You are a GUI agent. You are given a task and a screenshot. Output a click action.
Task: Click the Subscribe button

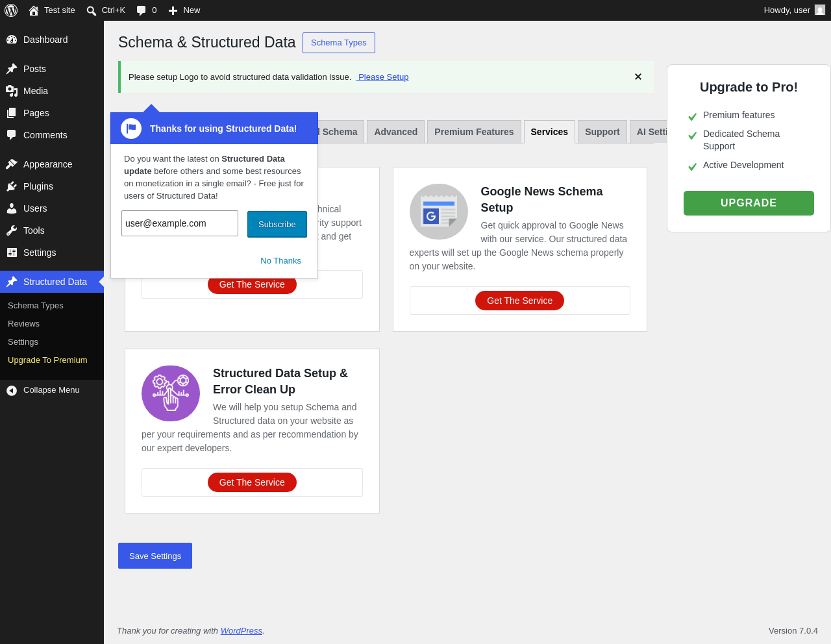click(277, 224)
